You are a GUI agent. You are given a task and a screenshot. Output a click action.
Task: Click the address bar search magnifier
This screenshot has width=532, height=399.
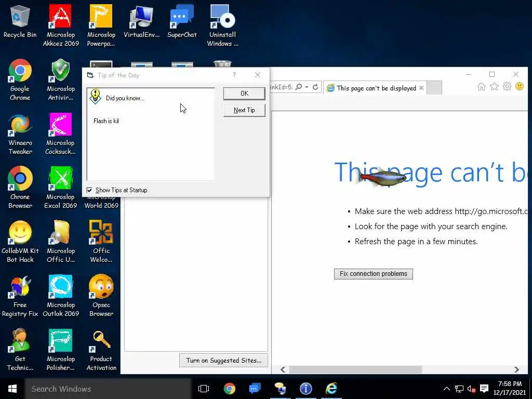pyautogui.click(x=299, y=87)
